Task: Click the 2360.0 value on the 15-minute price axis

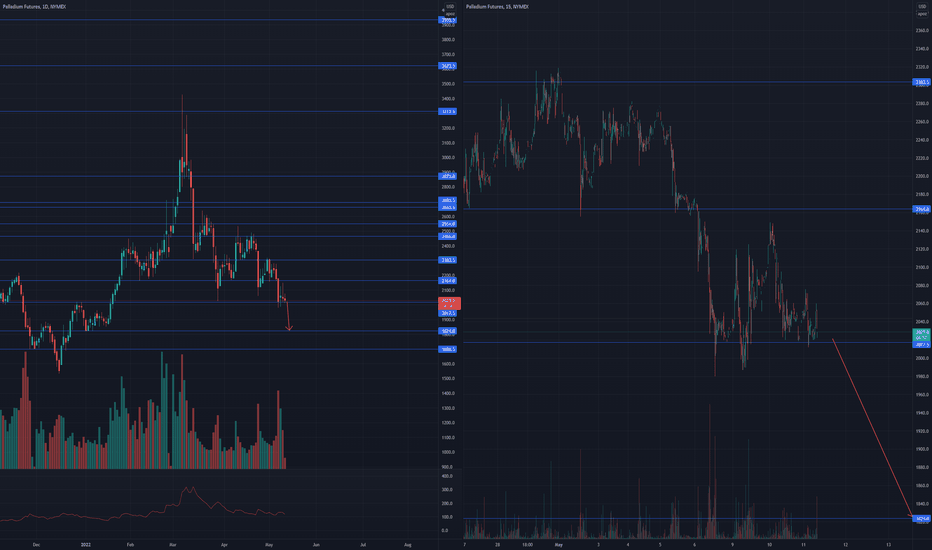Action: point(922,30)
